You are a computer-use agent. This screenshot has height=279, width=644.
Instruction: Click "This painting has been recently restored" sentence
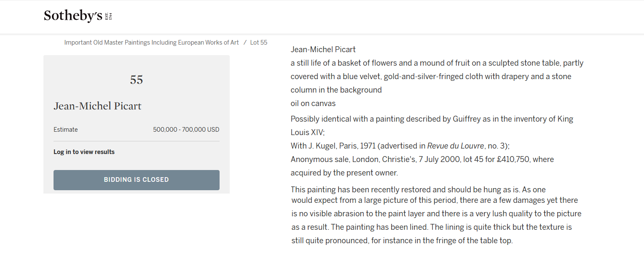(x=418, y=189)
